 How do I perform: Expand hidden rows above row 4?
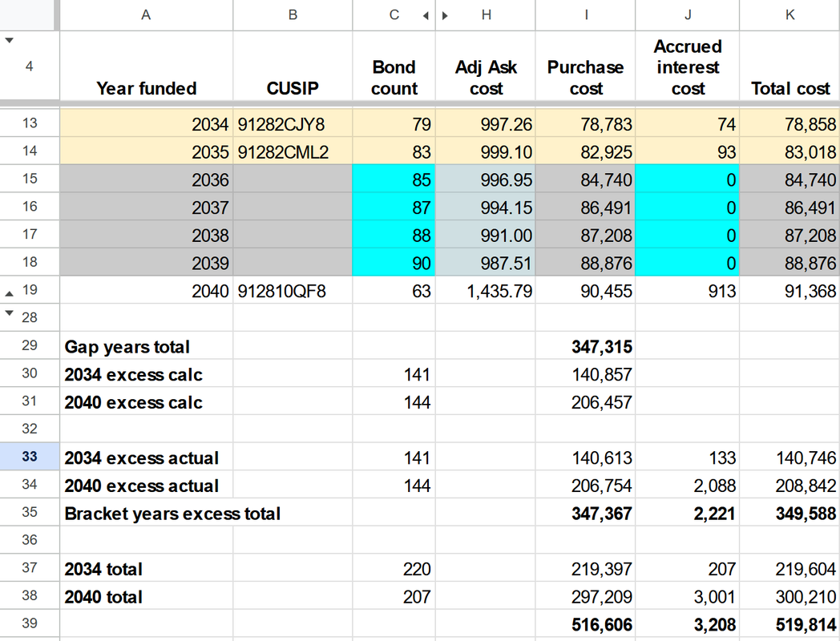9,40
